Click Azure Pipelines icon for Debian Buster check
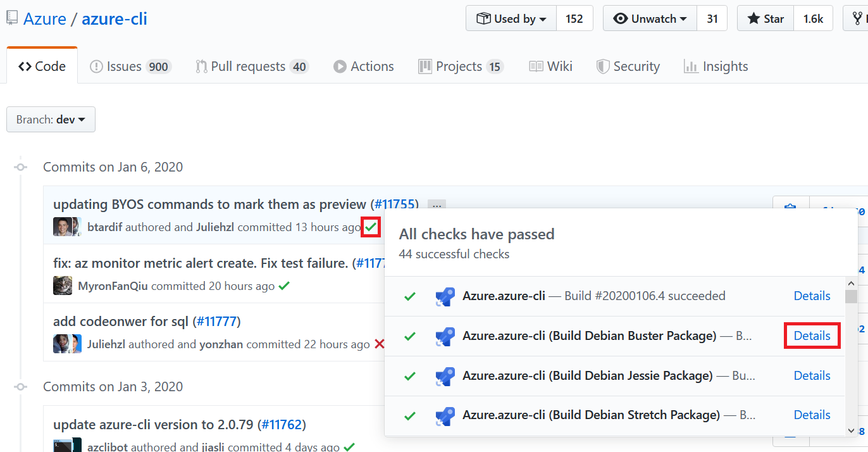The width and height of the screenshot is (868, 452). tap(445, 336)
